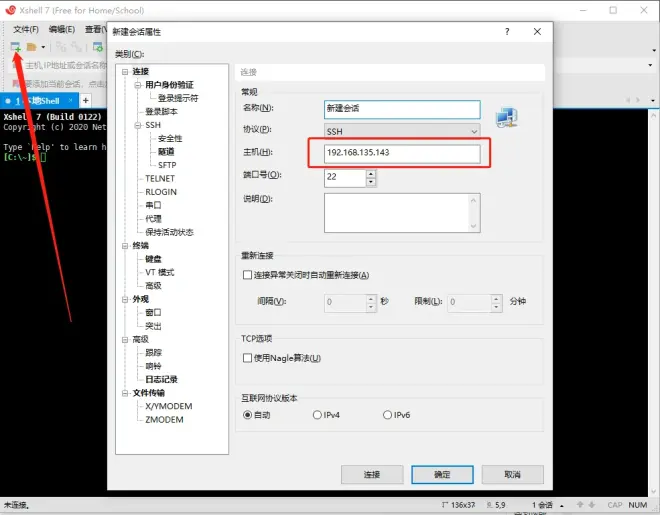Select 串口 in category tree
Screen dimensions: 660x515
153,205
